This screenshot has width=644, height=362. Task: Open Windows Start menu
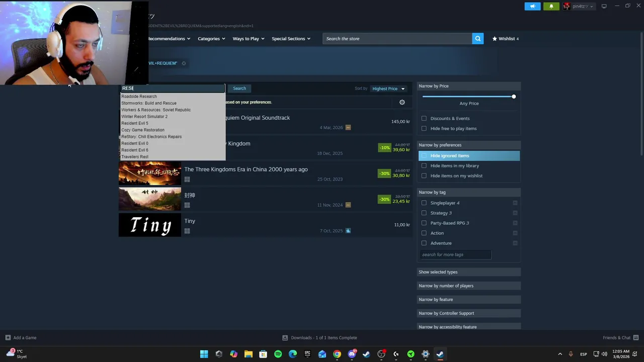[204, 354]
